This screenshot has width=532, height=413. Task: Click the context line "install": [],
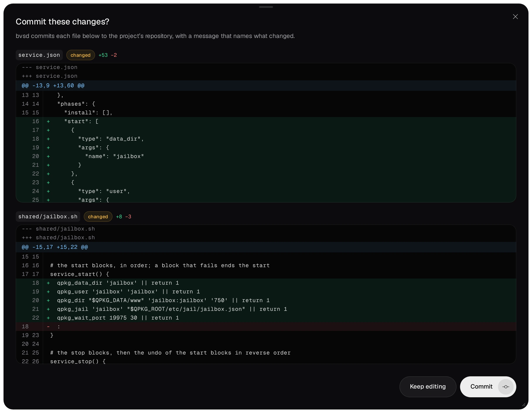coord(266,113)
